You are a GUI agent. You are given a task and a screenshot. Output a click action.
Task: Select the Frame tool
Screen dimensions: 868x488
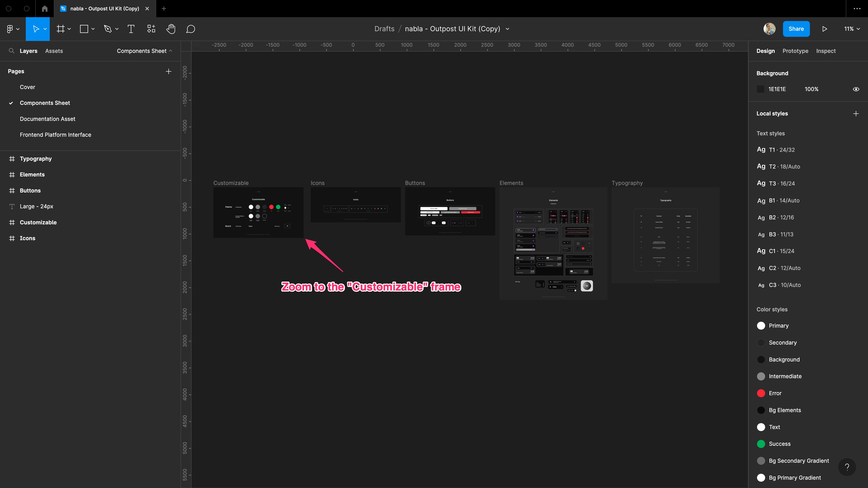coord(60,29)
